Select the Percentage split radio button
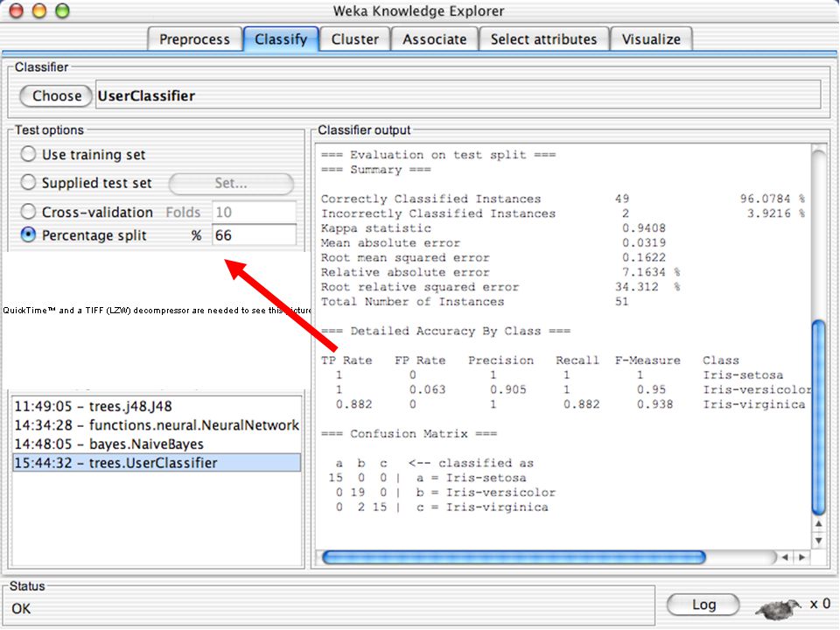 [x=28, y=234]
